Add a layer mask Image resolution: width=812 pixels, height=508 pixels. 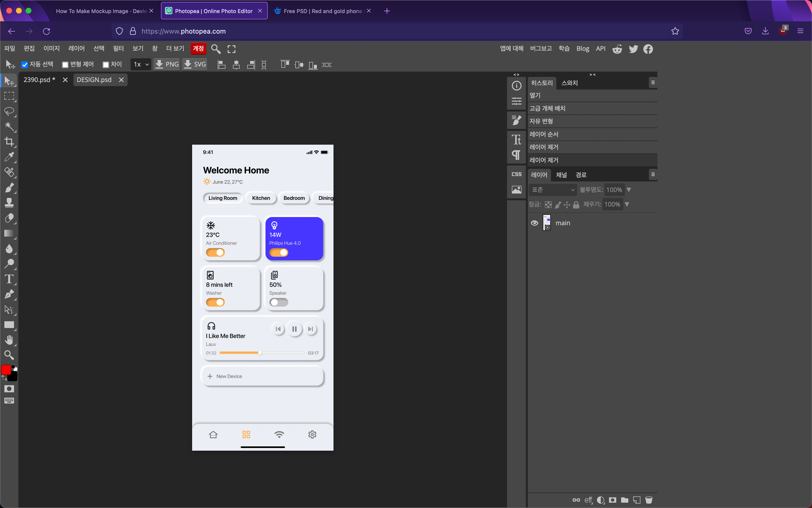click(x=612, y=500)
